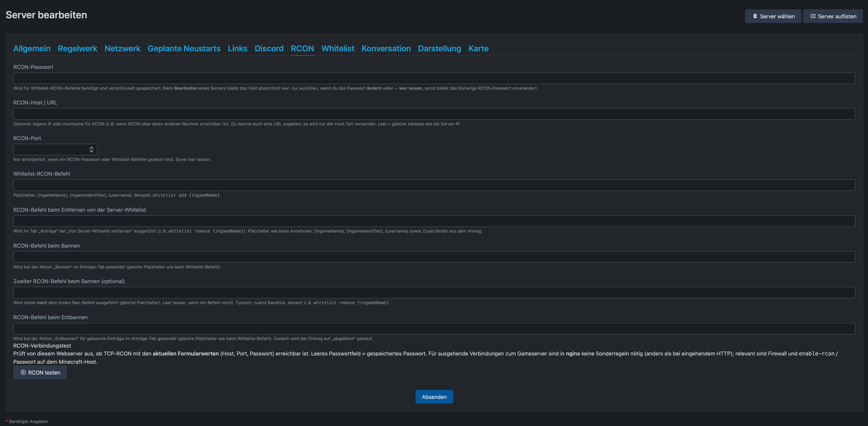Open the Server wählen dropdown button

tap(773, 16)
